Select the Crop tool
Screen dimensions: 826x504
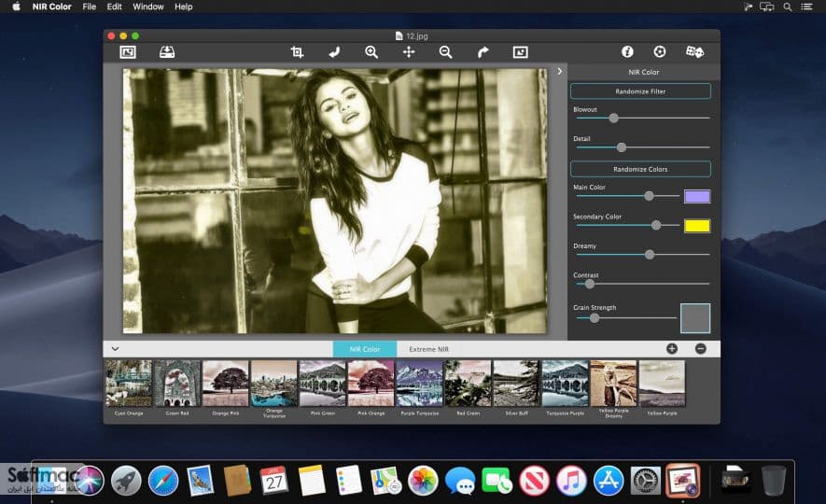pos(297,52)
